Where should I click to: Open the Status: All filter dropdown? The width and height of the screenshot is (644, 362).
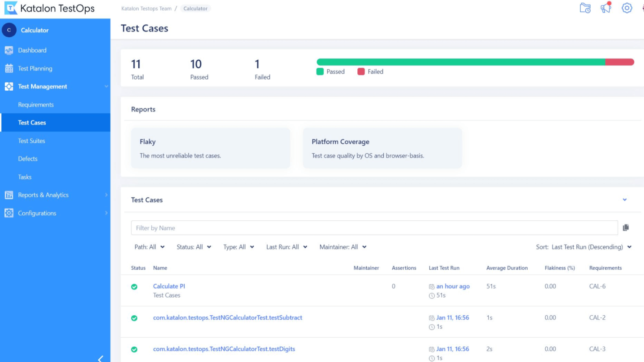[x=194, y=247]
